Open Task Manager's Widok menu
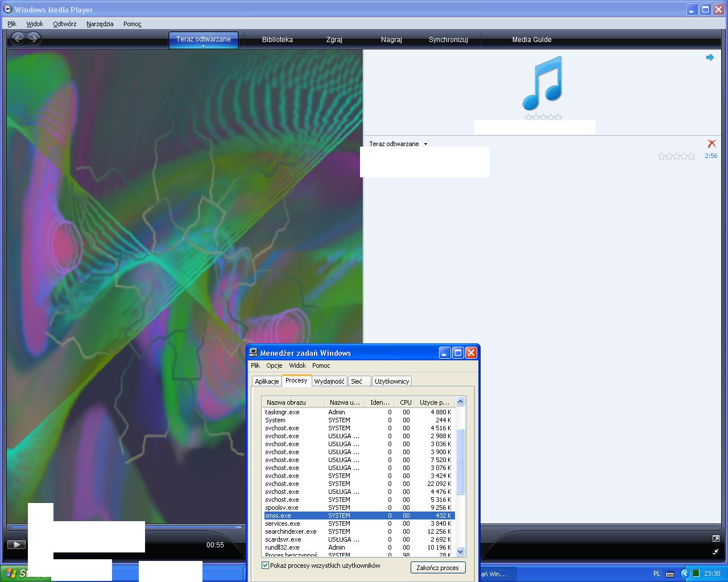Viewport: 728px width, 582px height. coord(297,365)
